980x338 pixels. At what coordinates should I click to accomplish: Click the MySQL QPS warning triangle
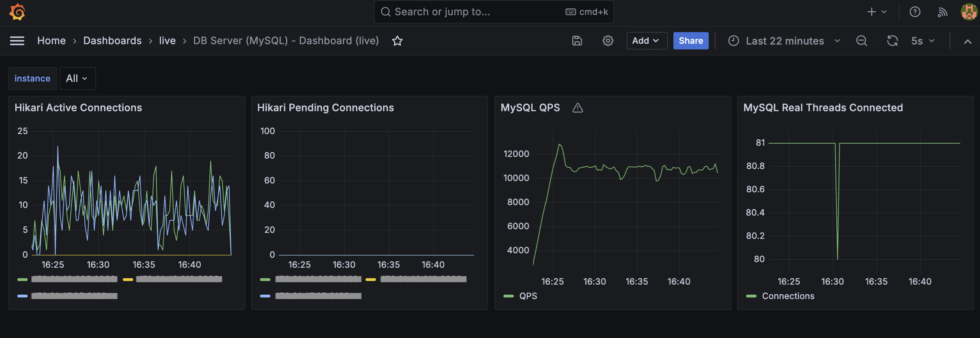577,108
